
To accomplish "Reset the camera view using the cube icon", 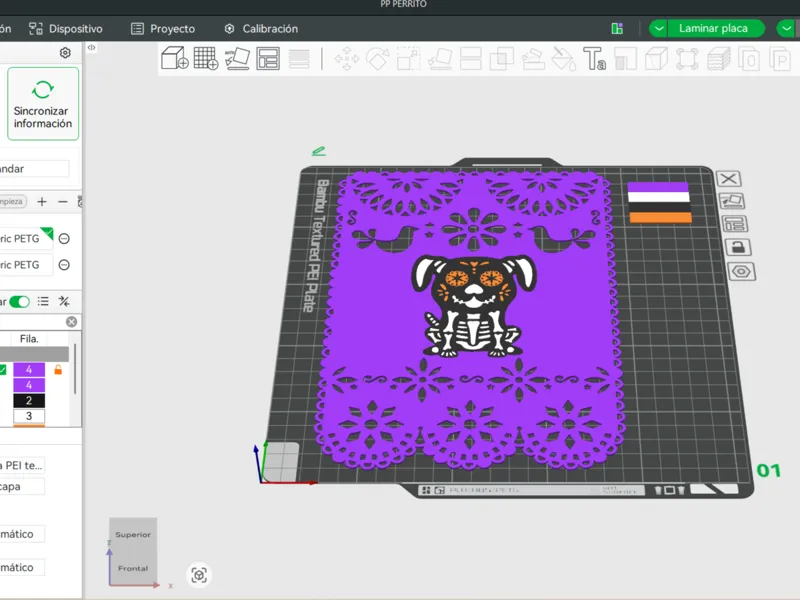I will [x=199, y=575].
